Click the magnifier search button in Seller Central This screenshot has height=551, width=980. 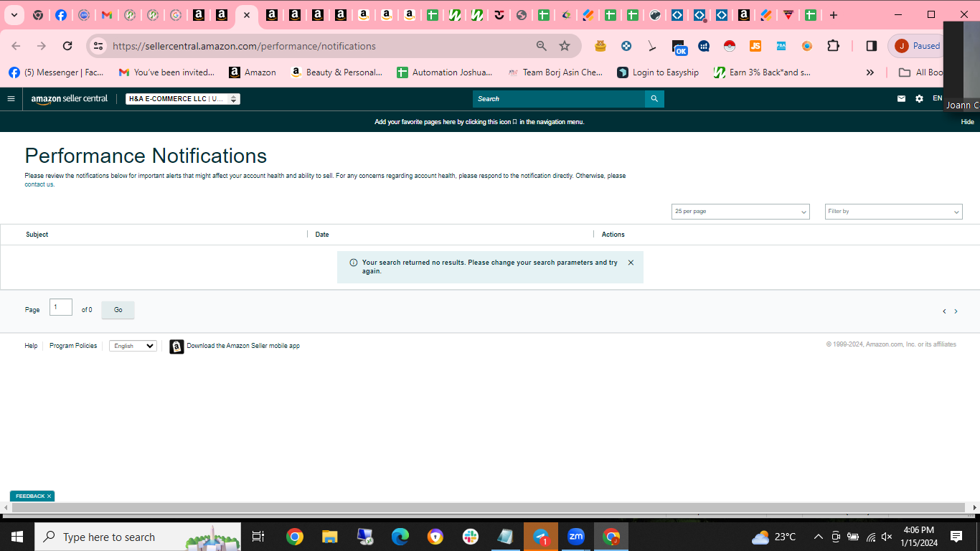pos(654,99)
